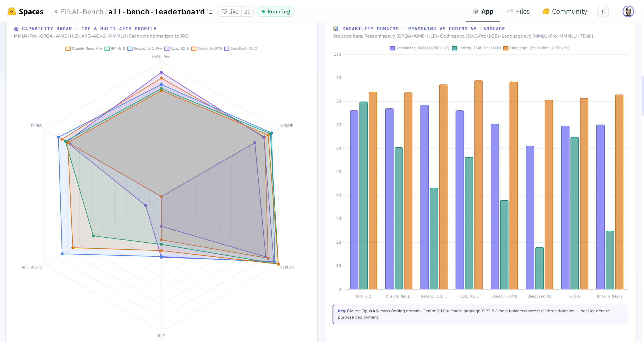Viewport: 644px width, 342px height.
Task: Click the radar chart title icon
Action: 16,29
